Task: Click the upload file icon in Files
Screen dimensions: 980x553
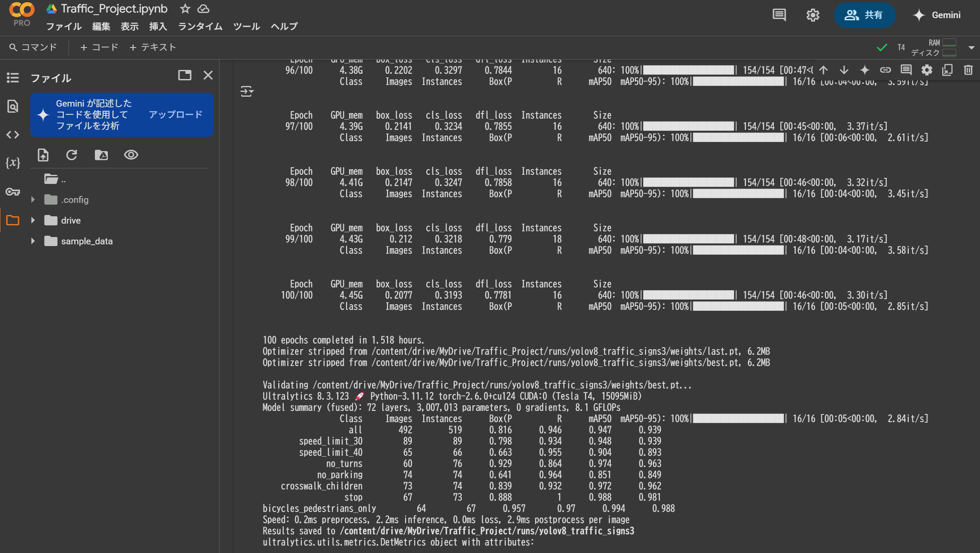Action: click(x=43, y=155)
